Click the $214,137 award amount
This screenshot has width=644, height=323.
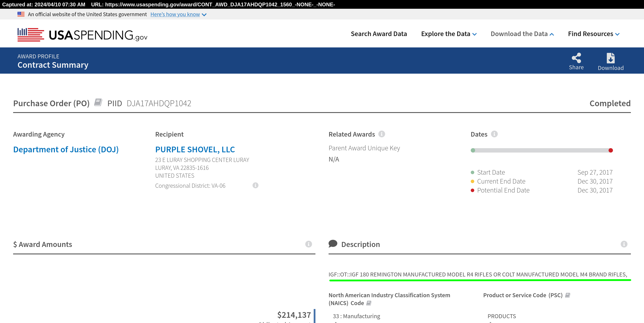coord(294,315)
